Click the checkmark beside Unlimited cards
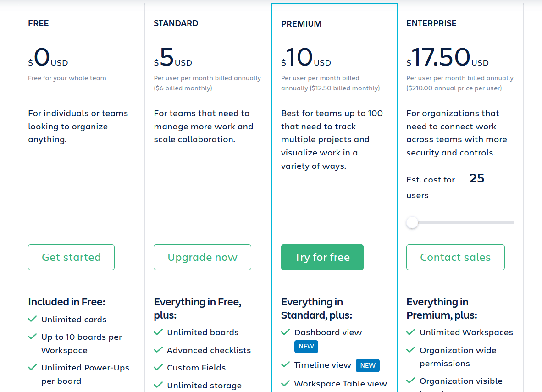Screen dimensions: 542x392 (32, 319)
